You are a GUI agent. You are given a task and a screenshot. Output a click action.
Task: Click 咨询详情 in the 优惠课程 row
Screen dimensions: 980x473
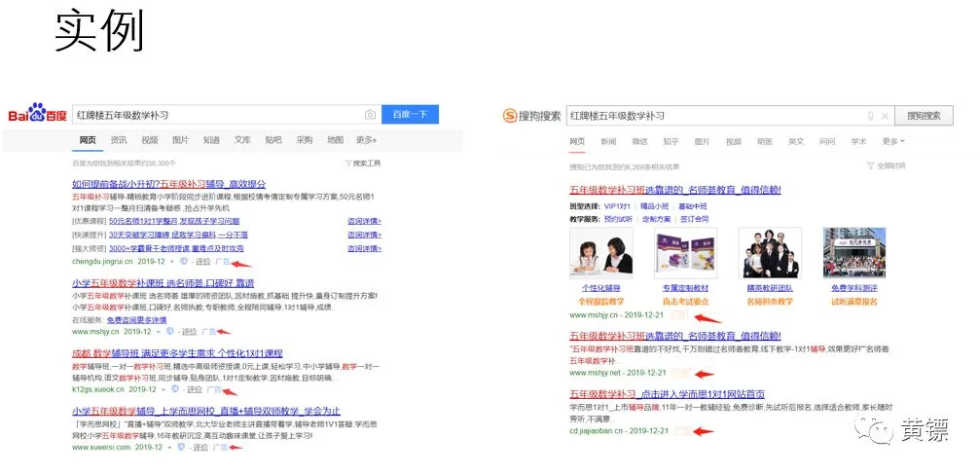364,221
